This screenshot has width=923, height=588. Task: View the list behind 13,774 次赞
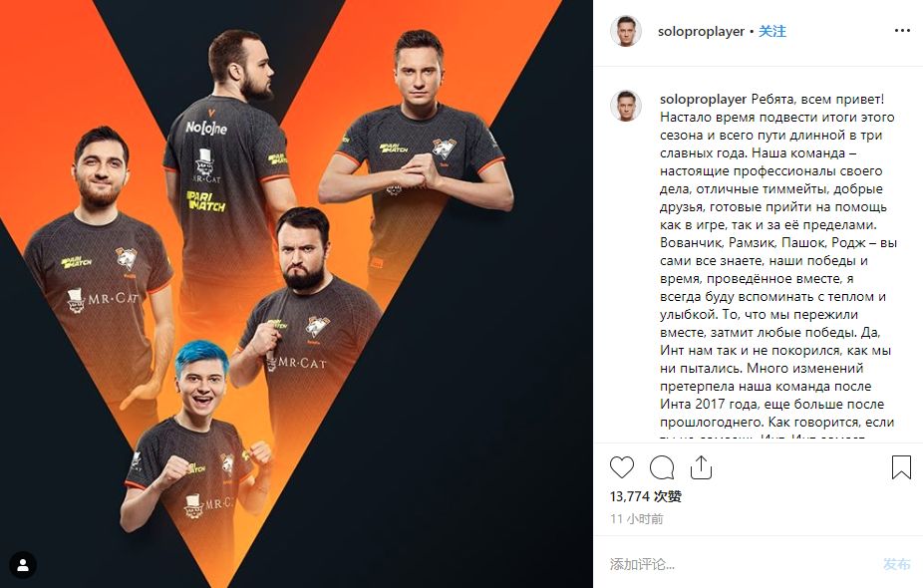coord(646,496)
